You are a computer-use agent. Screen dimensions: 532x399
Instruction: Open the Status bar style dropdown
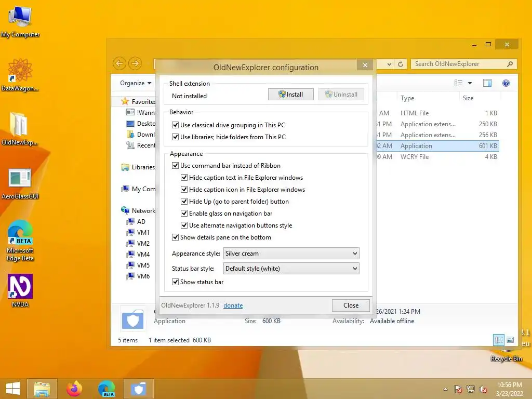click(x=291, y=269)
